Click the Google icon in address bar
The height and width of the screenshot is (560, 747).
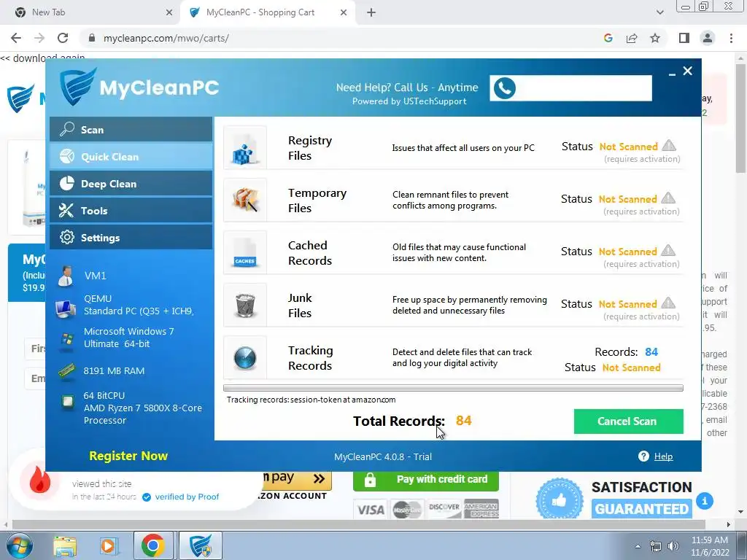(x=608, y=38)
